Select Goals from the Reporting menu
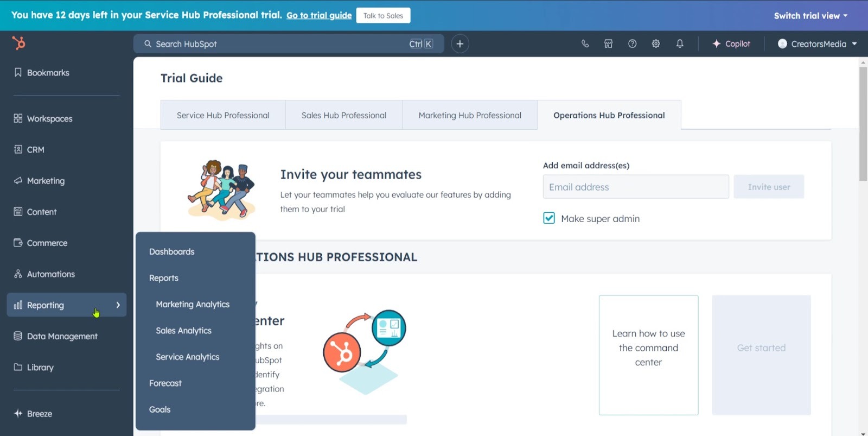 click(x=159, y=409)
